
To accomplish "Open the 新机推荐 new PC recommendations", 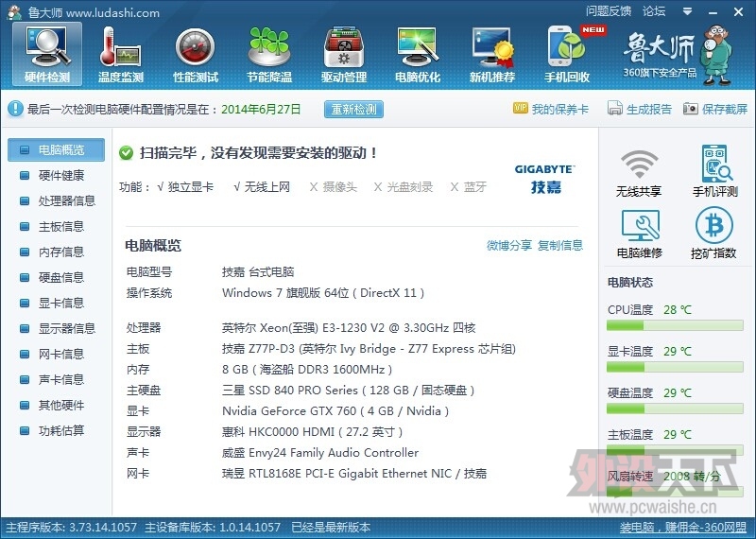I will point(492,55).
